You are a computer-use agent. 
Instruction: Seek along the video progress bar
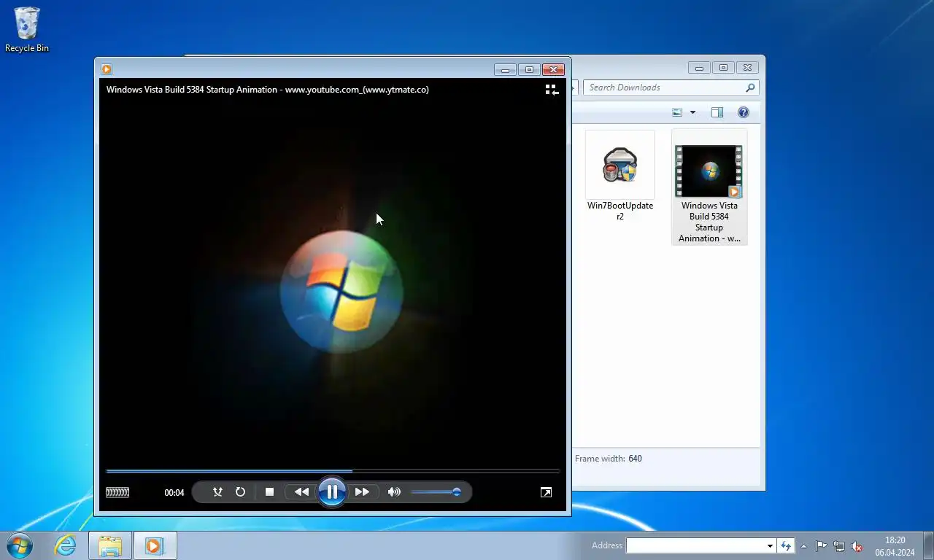point(333,471)
